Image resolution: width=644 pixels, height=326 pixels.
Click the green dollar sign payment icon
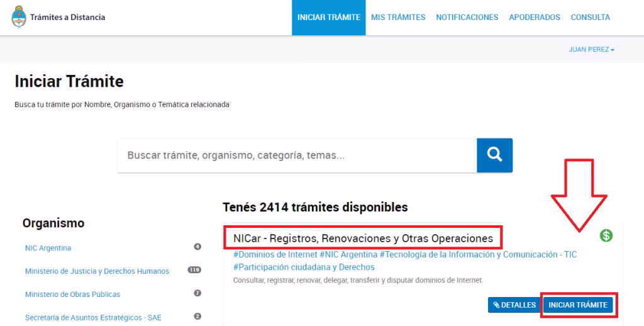click(x=606, y=235)
